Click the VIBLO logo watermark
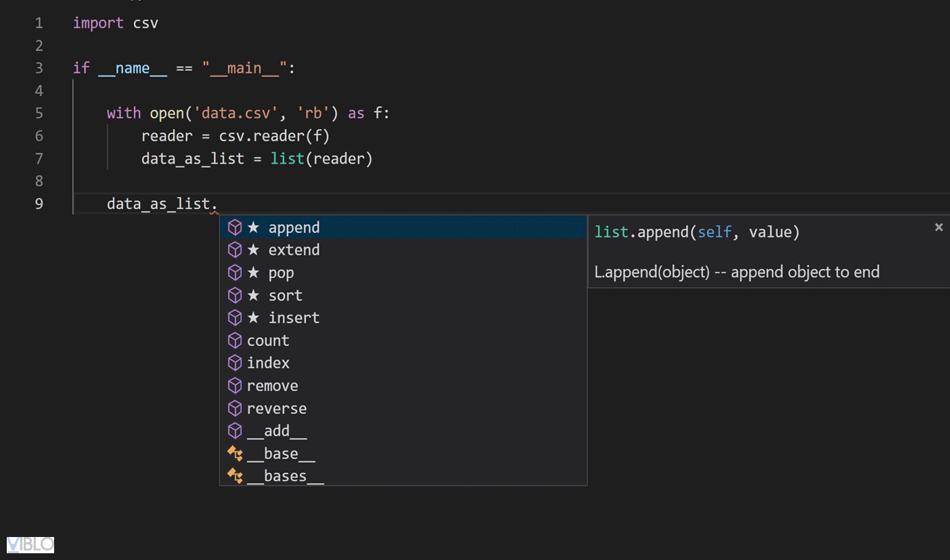950x560 pixels. click(30, 544)
